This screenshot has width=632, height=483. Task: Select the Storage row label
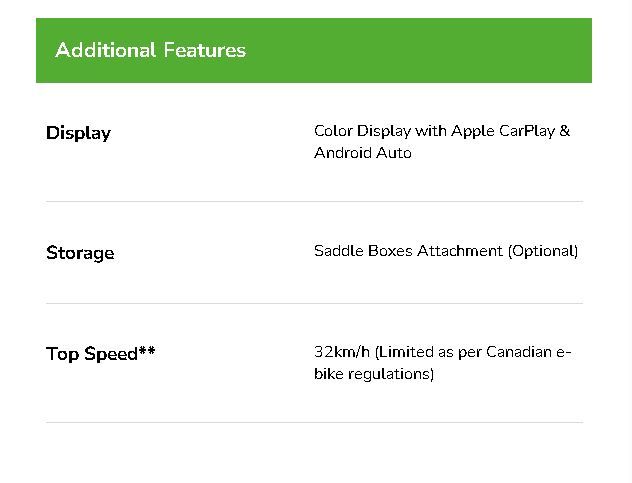coord(80,253)
